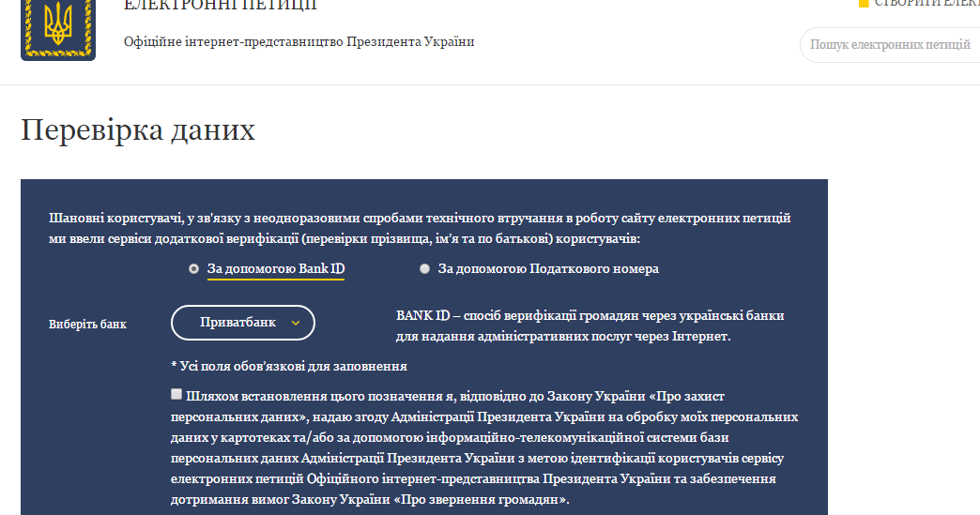
Task: Click the Приватбанк text in bank selector
Action: click(237, 323)
